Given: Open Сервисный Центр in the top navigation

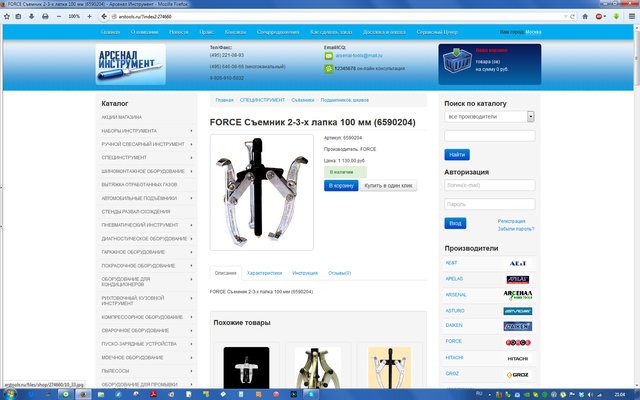Looking at the screenshot, I should (x=437, y=32).
